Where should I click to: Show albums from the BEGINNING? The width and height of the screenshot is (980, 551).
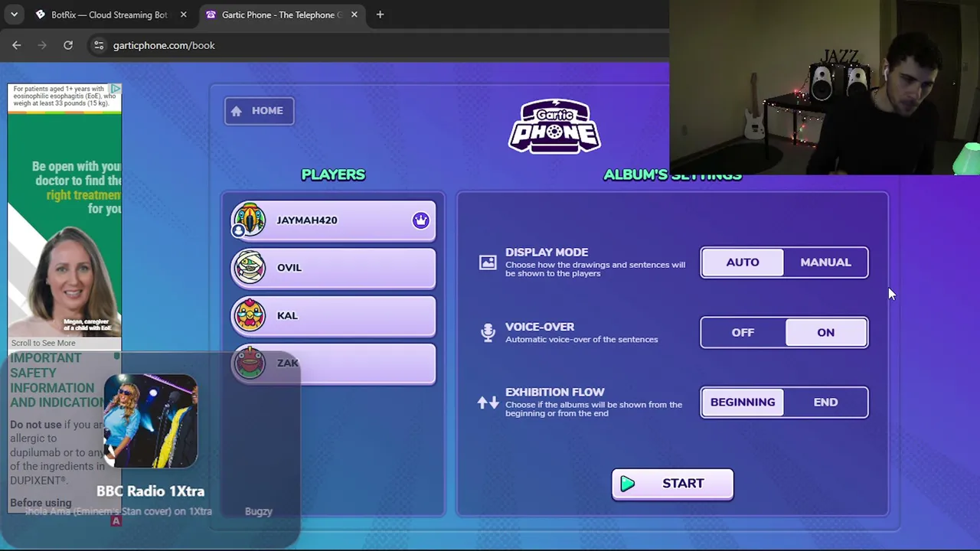click(743, 403)
